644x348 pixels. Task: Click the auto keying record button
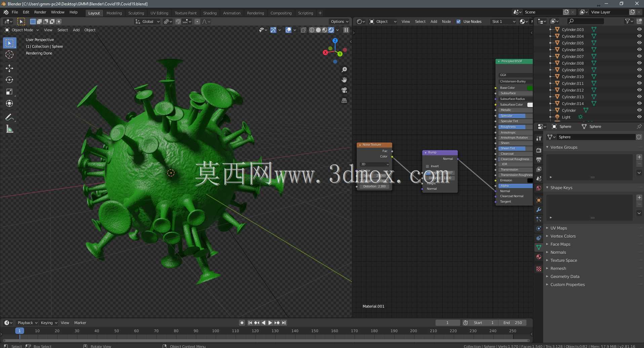click(242, 323)
